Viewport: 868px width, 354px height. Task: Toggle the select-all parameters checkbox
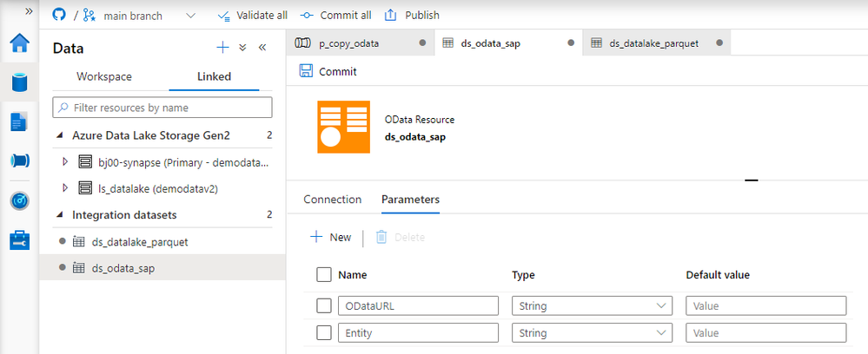click(324, 275)
